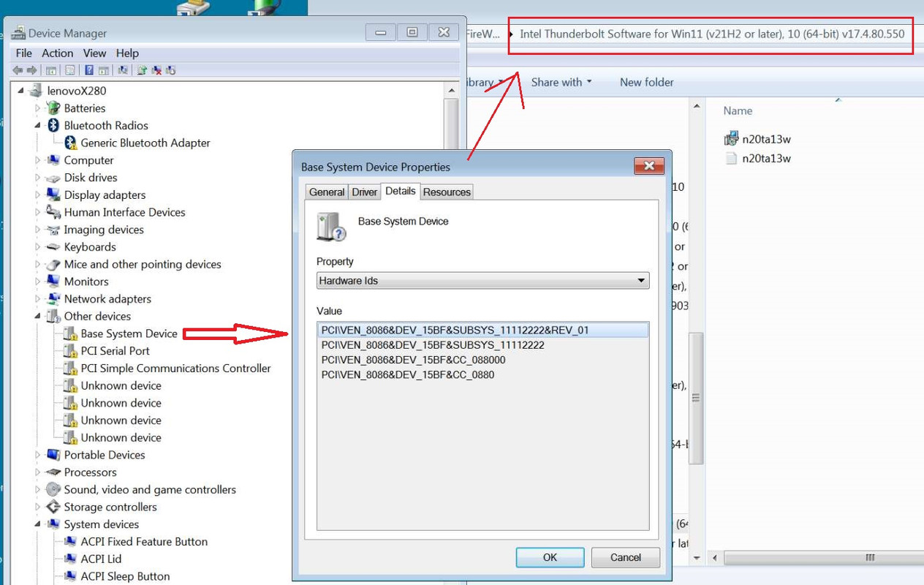The image size is (924, 585).
Task: Select value PCI\VEN_8086&DEV_15BF&CC_088000
Action: click(x=413, y=361)
